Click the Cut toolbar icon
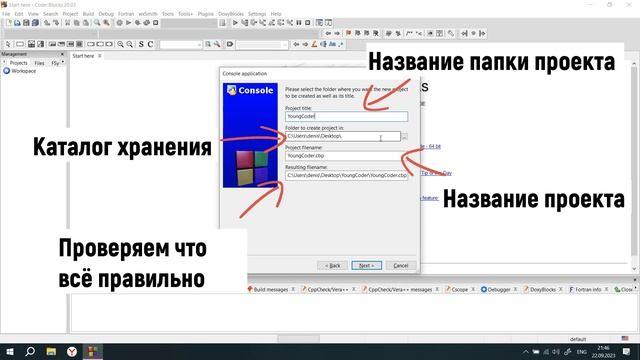 pyautogui.click(x=67, y=23)
